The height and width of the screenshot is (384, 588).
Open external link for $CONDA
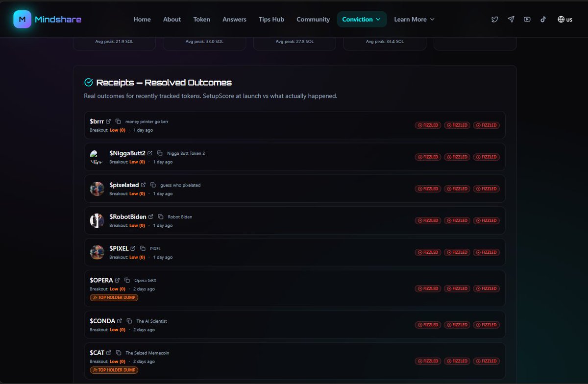pos(120,321)
